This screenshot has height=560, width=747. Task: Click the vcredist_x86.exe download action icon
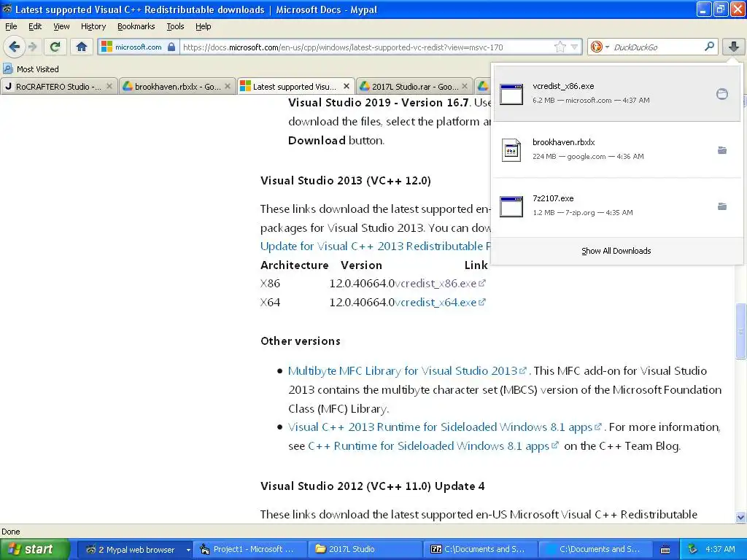pyautogui.click(x=722, y=94)
